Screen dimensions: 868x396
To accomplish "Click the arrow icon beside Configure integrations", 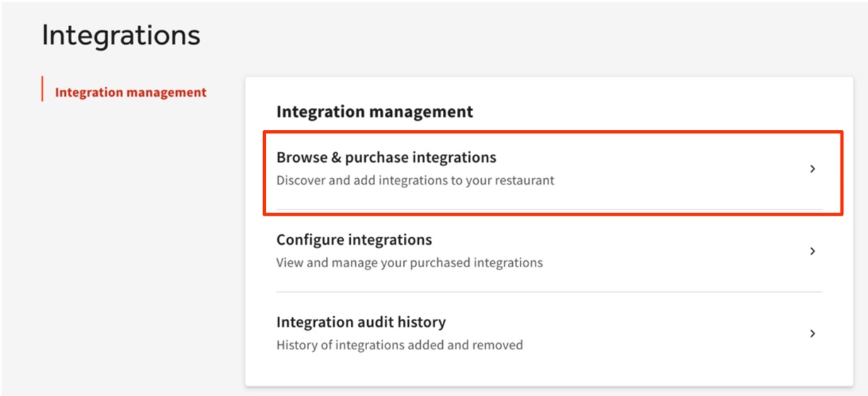I will click(x=812, y=251).
